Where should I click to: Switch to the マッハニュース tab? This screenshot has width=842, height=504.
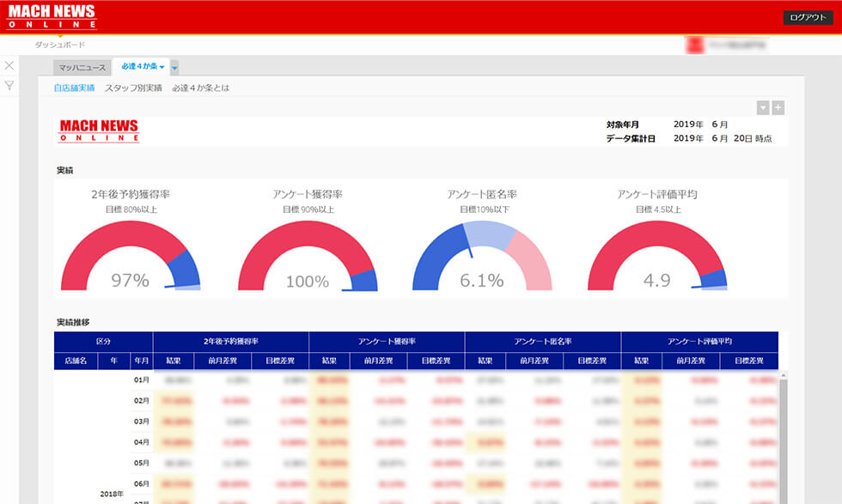pyautogui.click(x=83, y=65)
